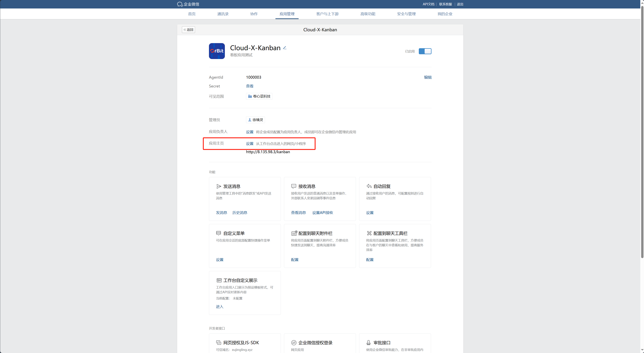Click the 企业微信 logo icon
644x353 pixels.
pos(180,4)
